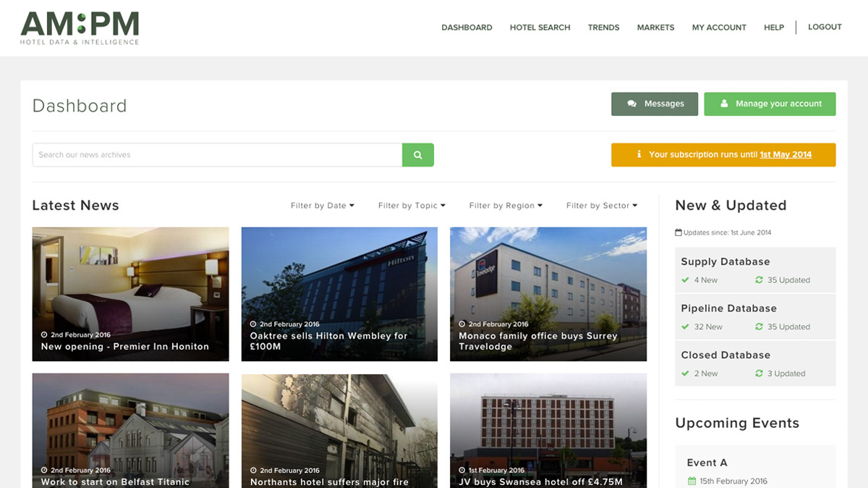The width and height of the screenshot is (868, 488).
Task: Open the Help menu item
Action: (x=774, y=28)
